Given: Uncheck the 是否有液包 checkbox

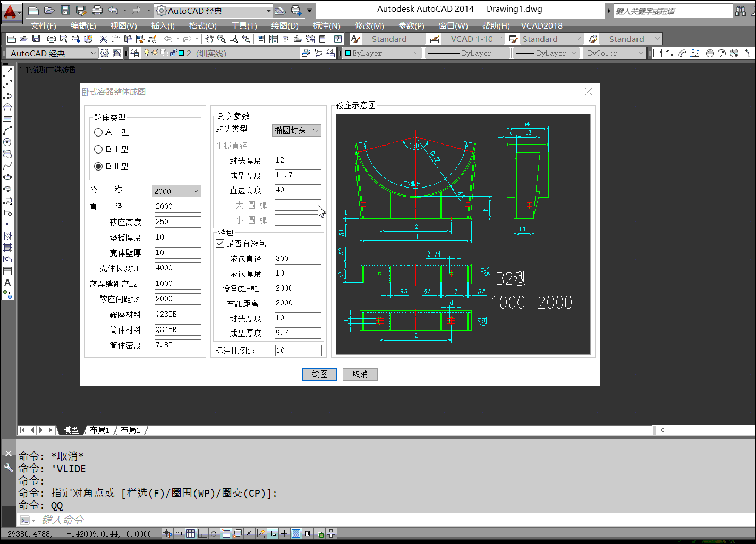Looking at the screenshot, I should [220, 243].
